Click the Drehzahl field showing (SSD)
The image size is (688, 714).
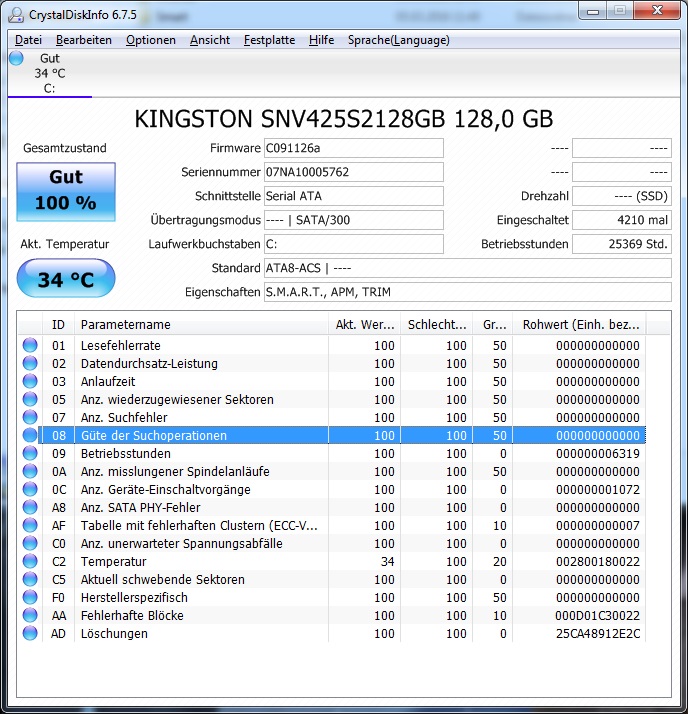[x=622, y=196]
